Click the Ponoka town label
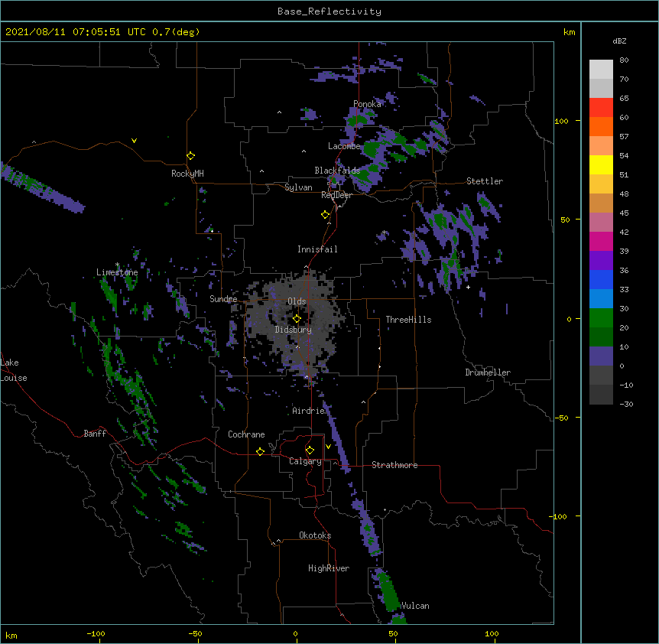 [367, 104]
